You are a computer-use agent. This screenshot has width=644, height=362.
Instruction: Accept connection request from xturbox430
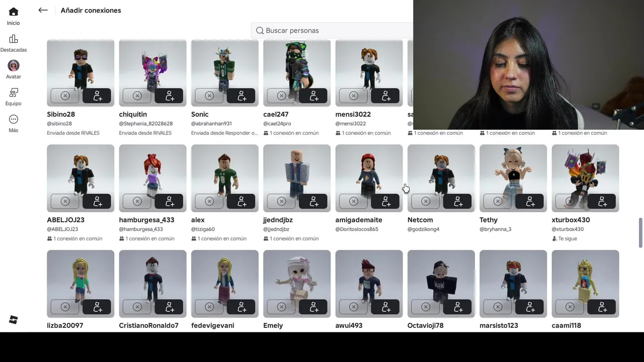click(x=601, y=201)
